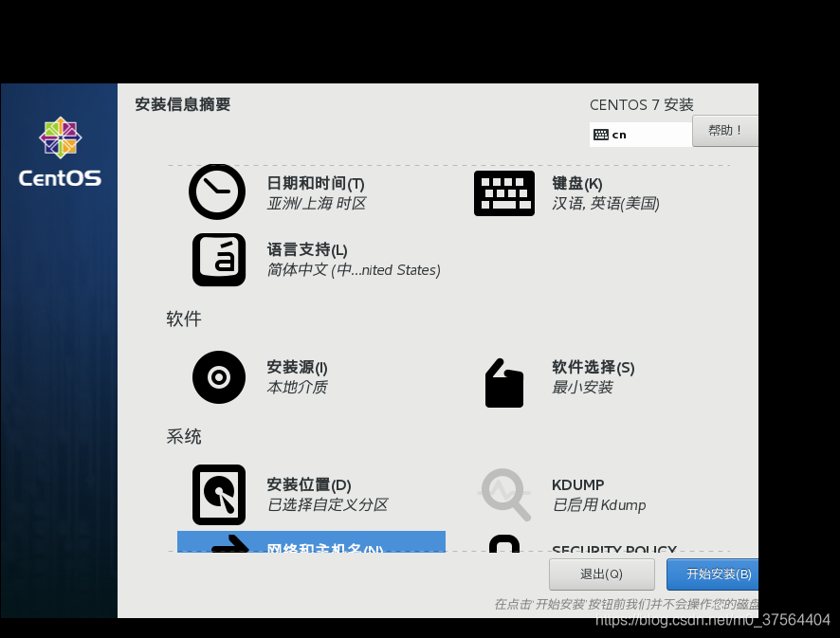Select the 语言支持(L) entry
The height and width of the screenshot is (638, 840).
click(x=307, y=250)
